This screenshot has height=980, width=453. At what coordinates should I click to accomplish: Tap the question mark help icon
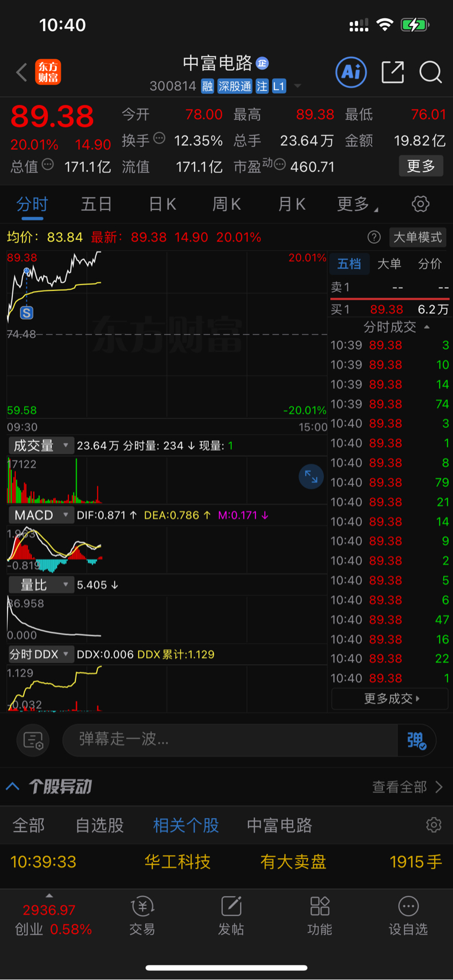pyautogui.click(x=374, y=237)
